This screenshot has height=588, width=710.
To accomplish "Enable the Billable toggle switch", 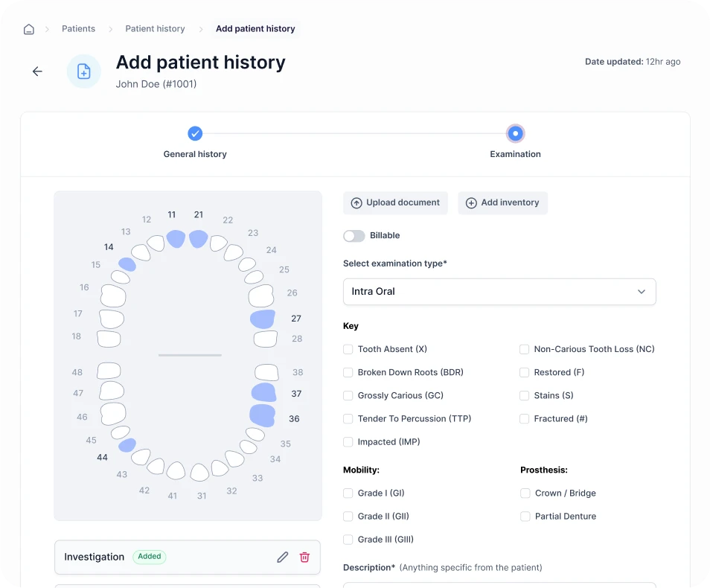I will point(354,236).
